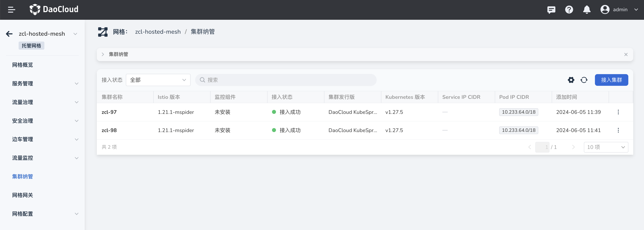Open the more actions menu for zcl-97
The height and width of the screenshot is (230, 644).
[x=618, y=112]
